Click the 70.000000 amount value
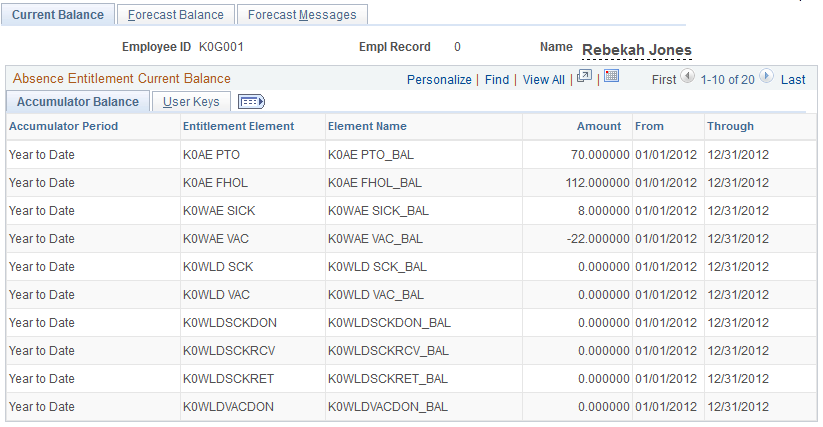The image size is (823, 427). pyautogui.click(x=600, y=155)
